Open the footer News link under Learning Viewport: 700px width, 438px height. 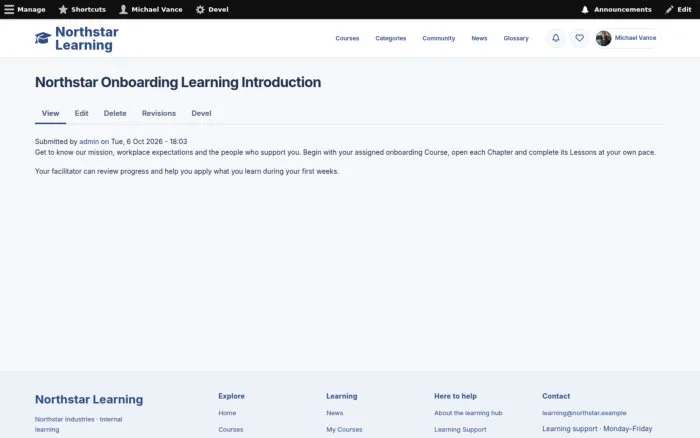tap(335, 413)
